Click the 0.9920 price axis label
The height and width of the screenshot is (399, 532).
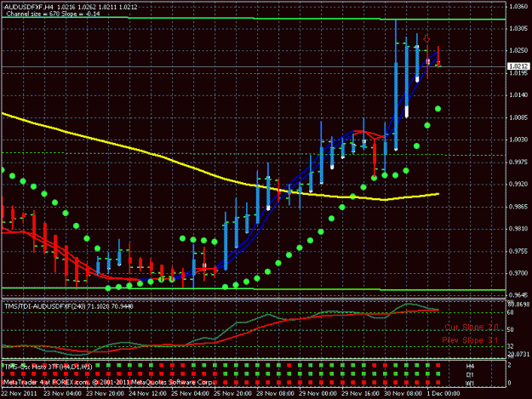pos(518,184)
